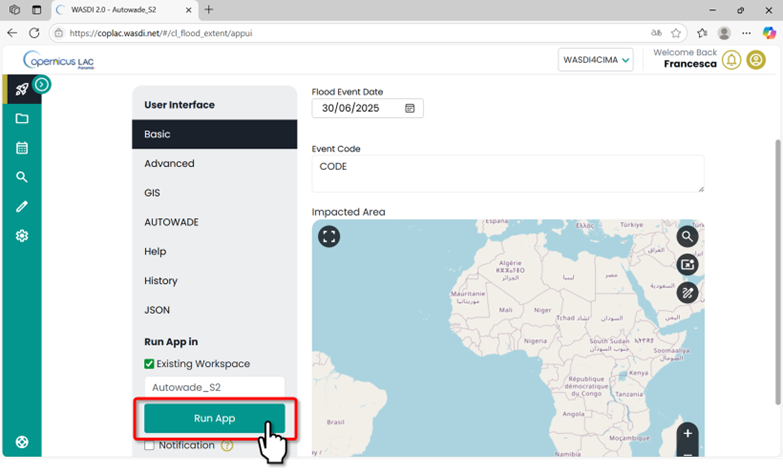Click the map insert bounding box icon
The width and height of the screenshot is (783, 472).
[x=687, y=265]
